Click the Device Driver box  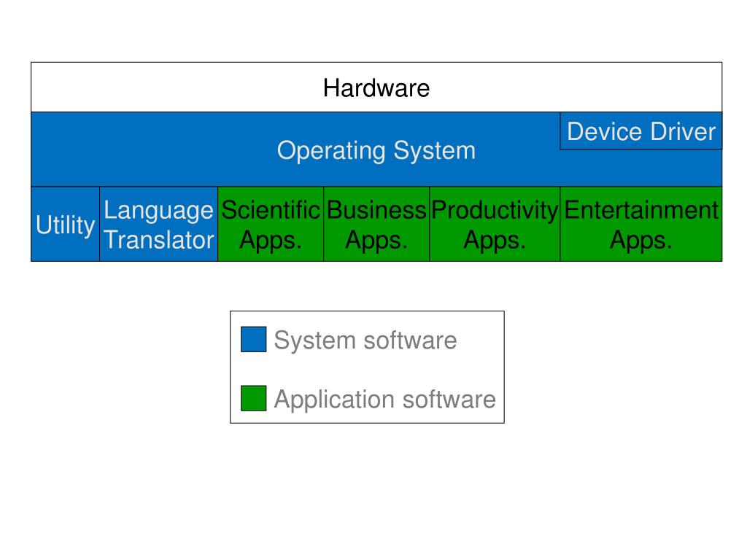click(641, 131)
